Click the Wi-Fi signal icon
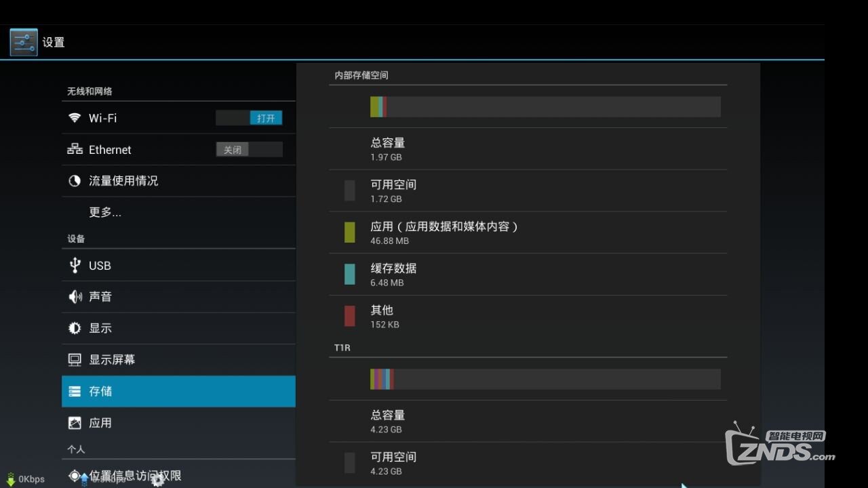868x488 pixels. 75,118
